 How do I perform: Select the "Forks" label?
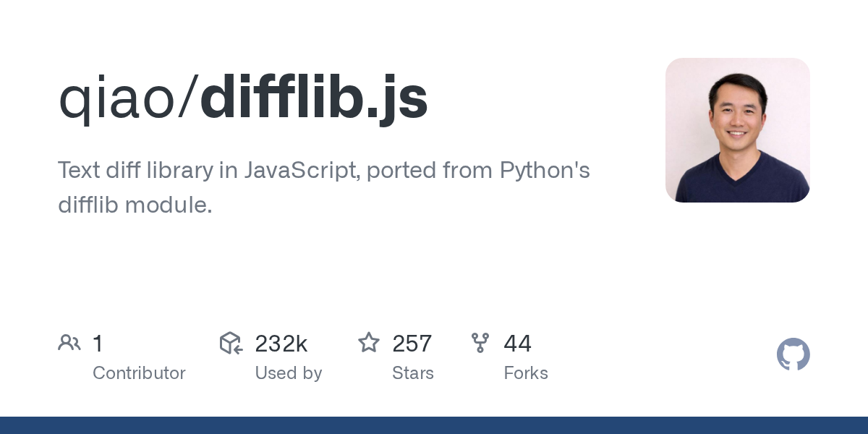[x=525, y=373]
